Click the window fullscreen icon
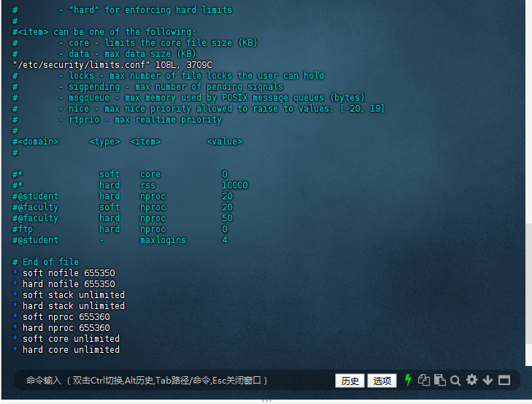This screenshot has width=532, height=404. (x=504, y=380)
